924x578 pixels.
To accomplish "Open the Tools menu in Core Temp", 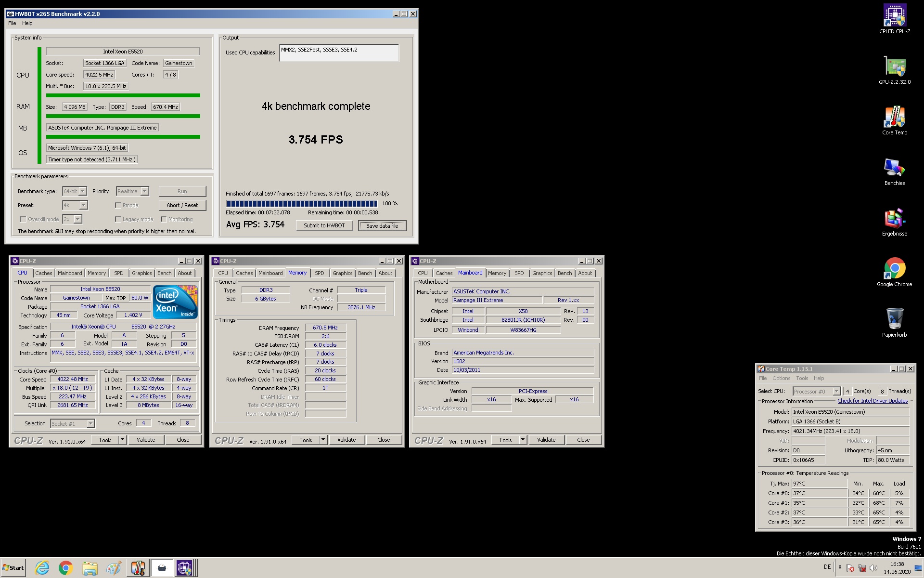I will [802, 378].
